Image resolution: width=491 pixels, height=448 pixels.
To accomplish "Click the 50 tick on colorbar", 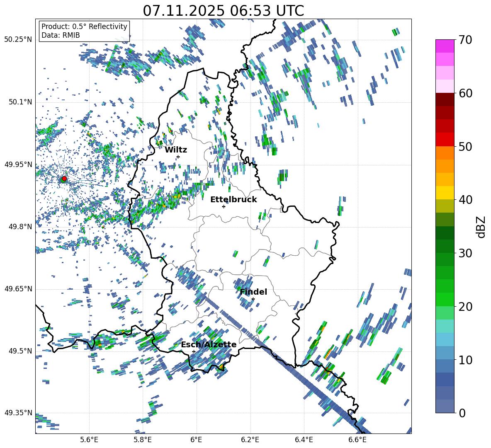I will 465,146.
